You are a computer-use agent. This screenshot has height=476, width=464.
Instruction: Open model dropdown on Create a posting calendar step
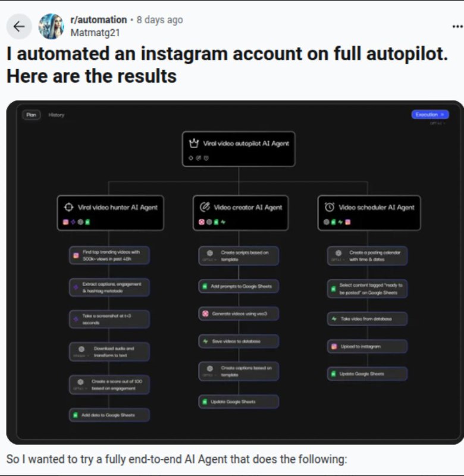click(337, 260)
